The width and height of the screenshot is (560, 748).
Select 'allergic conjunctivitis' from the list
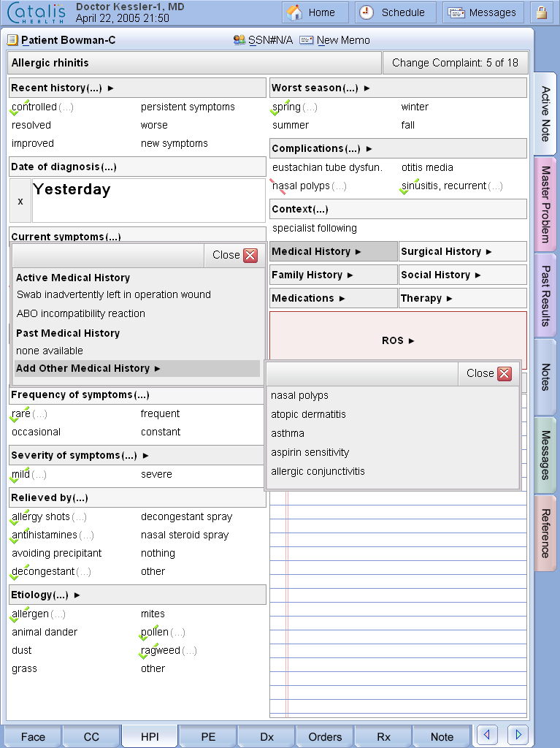318,471
